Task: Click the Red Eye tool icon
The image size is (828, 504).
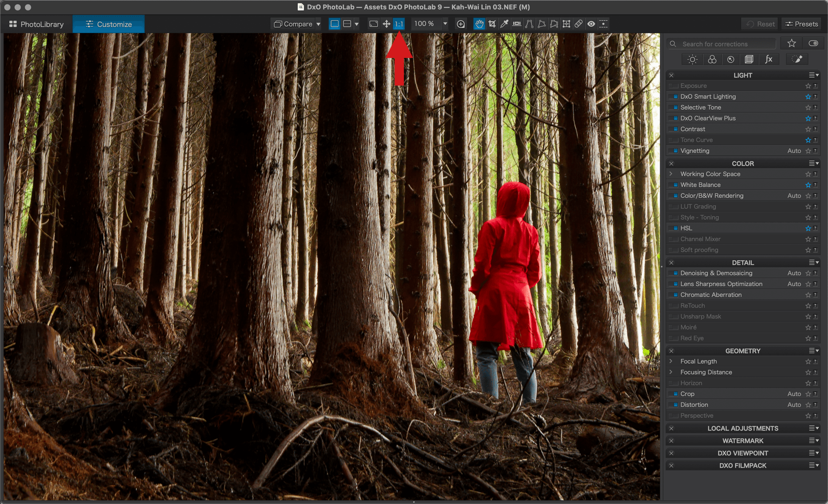Action: click(x=591, y=24)
